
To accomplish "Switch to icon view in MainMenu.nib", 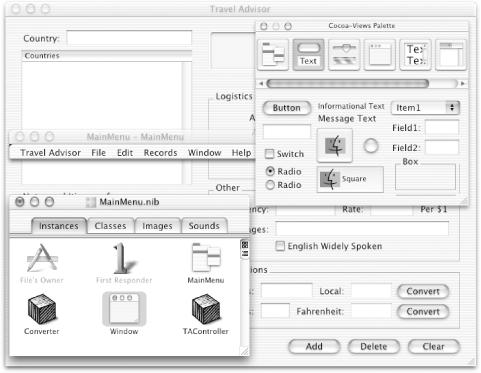I will 245,245.
